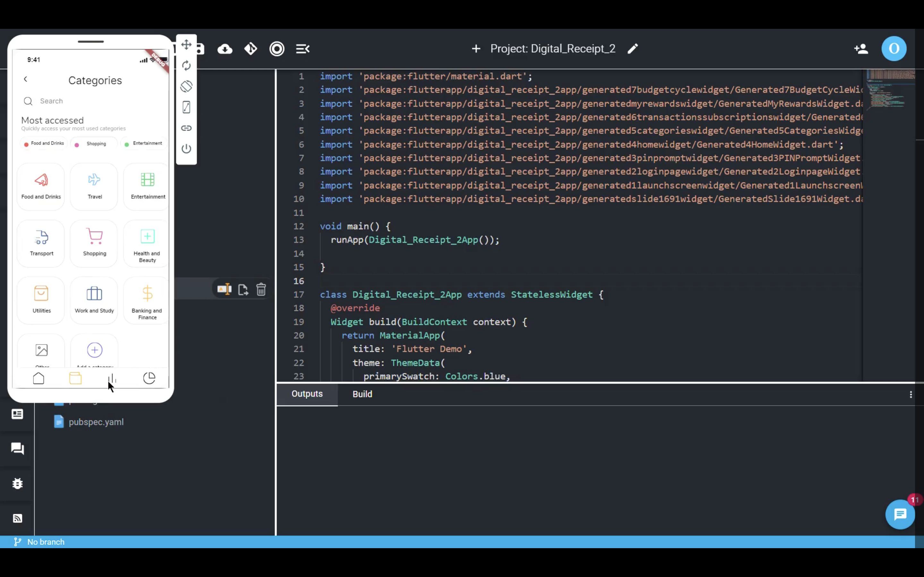Click the record target icon in toolbar
Image resolution: width=924 pixels, height=577 pixels.
point(277,49)
